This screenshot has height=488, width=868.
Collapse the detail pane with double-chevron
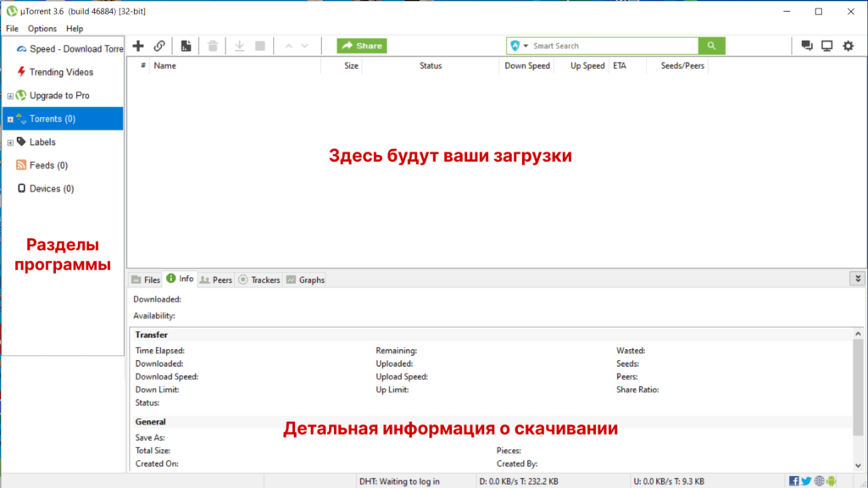click(858, 279)
